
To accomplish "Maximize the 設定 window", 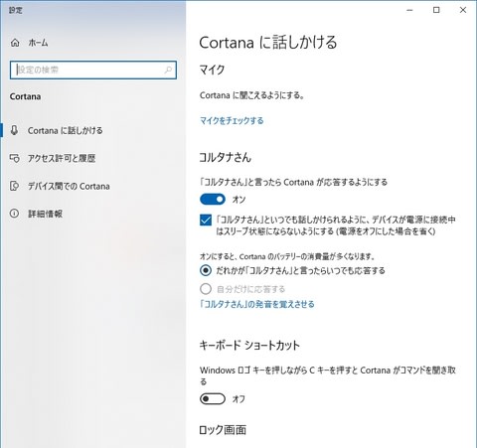I will click(436, 10).
